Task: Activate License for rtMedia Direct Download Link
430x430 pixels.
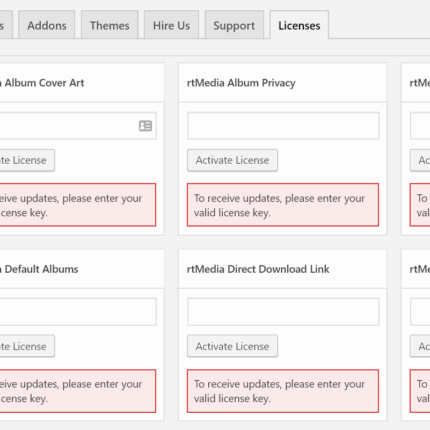Action: point(232,346)
